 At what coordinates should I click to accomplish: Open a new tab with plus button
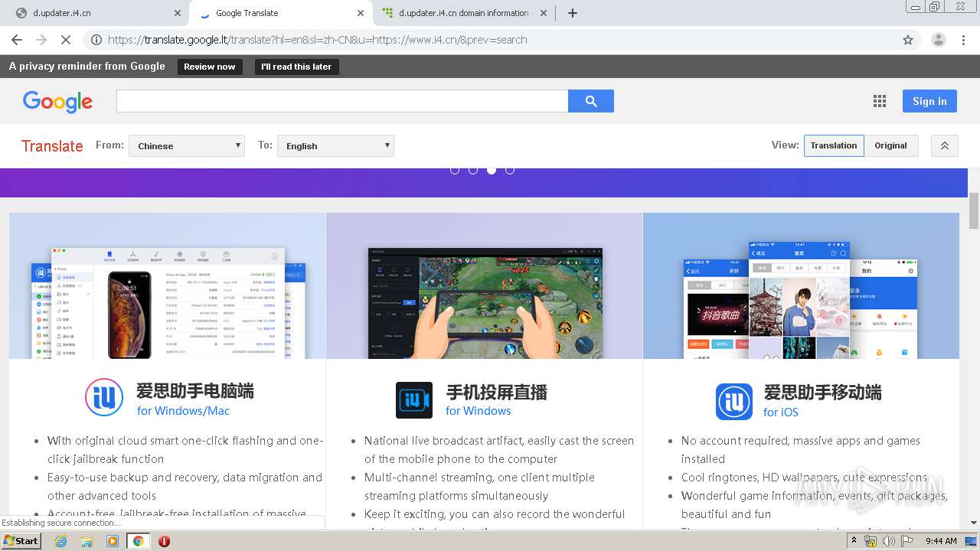click(x=572, y=13)
